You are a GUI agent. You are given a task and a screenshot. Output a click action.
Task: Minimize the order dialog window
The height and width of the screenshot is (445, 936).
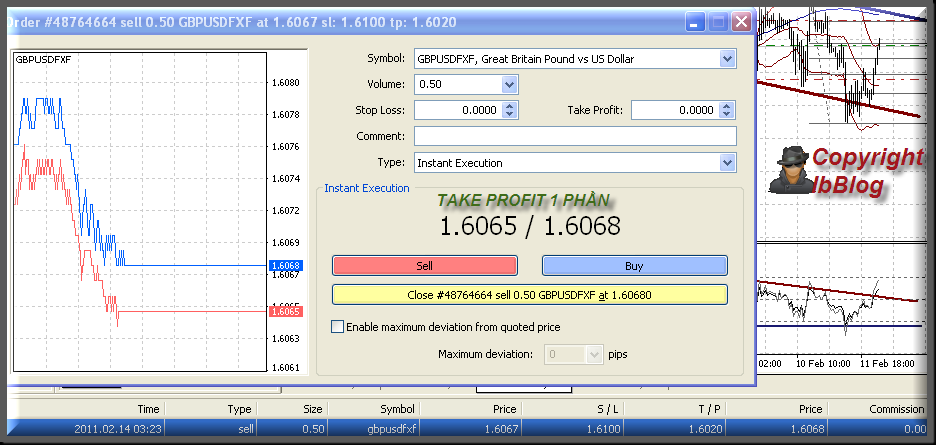click(694, 23)
